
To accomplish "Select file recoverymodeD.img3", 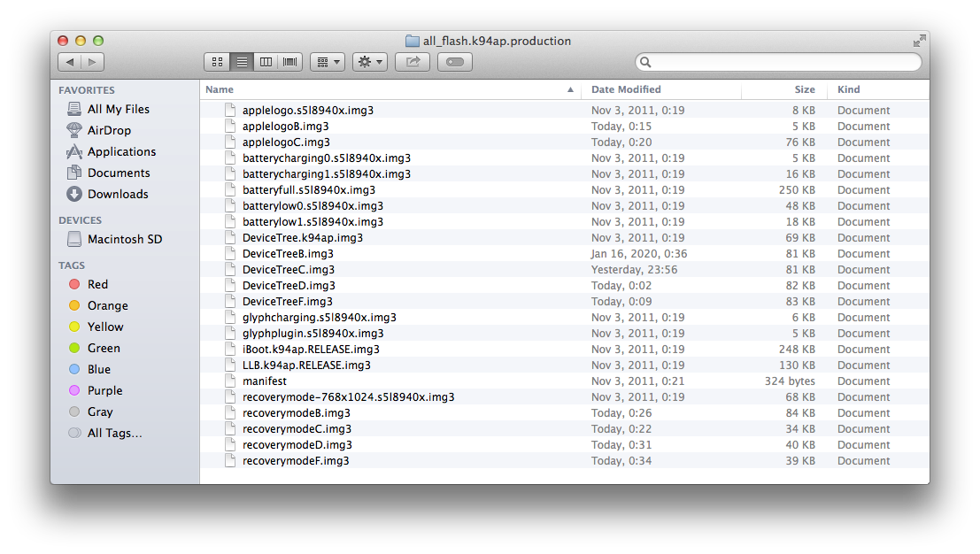I will coord(565,444).
